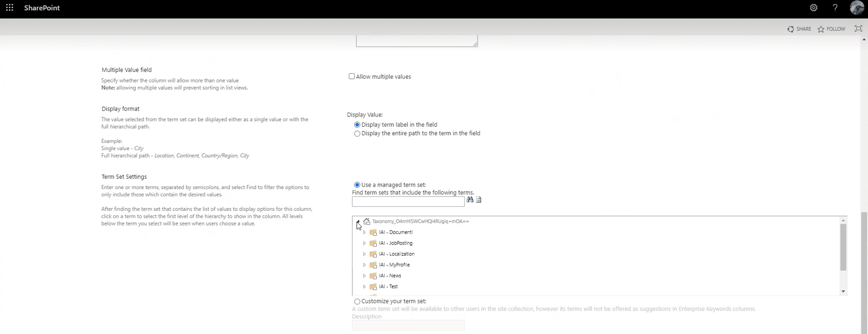Click the find term sets input field
The image size is (868, 334).
(408, 202)
